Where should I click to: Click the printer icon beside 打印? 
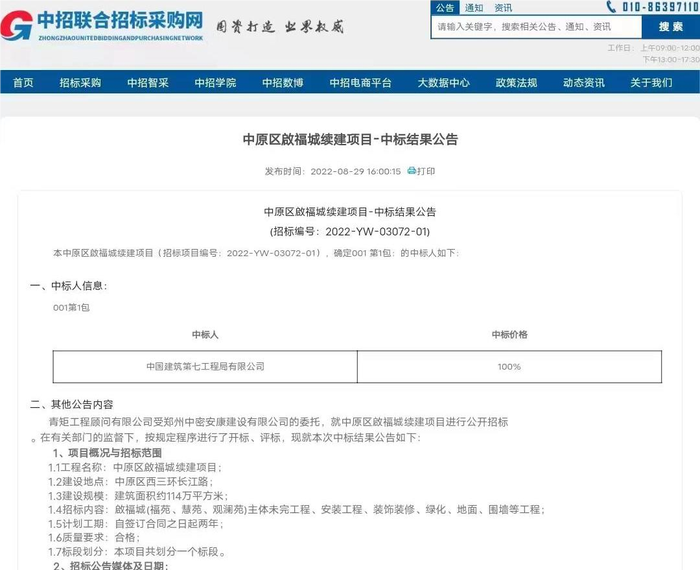click(x=411, y=171)
